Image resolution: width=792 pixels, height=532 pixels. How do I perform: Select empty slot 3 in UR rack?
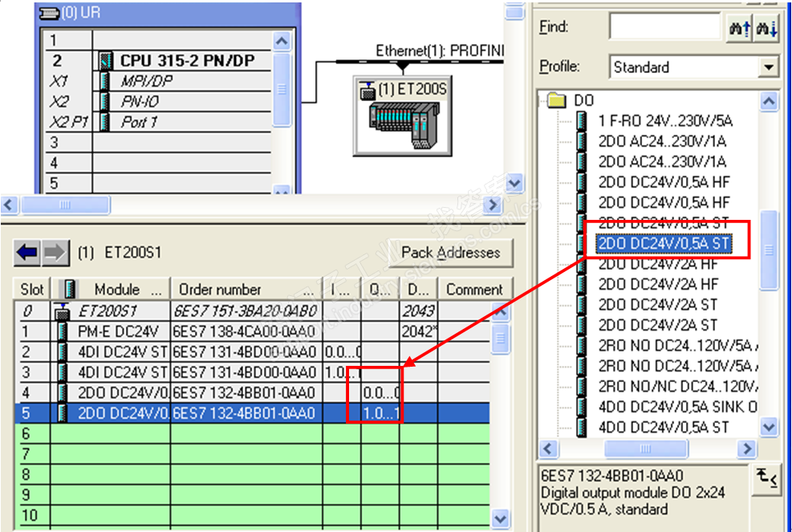[x=159, y=143]
